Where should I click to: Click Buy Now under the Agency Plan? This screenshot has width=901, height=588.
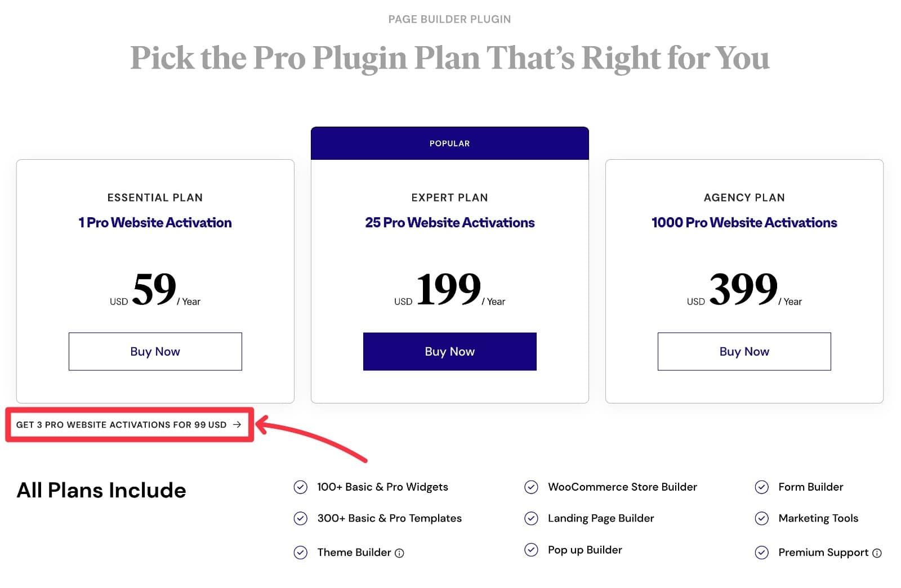(x=744, y=351)
